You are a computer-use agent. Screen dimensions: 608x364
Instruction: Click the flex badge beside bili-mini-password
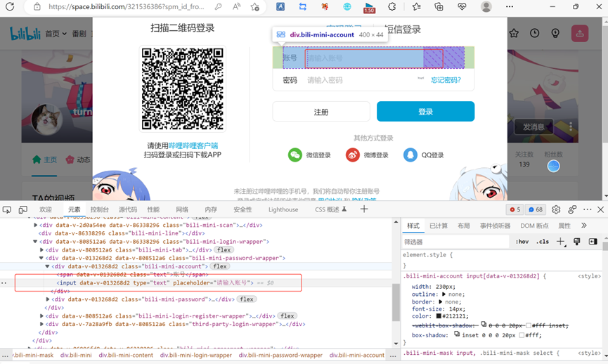pyautogui.click(x=247, y=299)
